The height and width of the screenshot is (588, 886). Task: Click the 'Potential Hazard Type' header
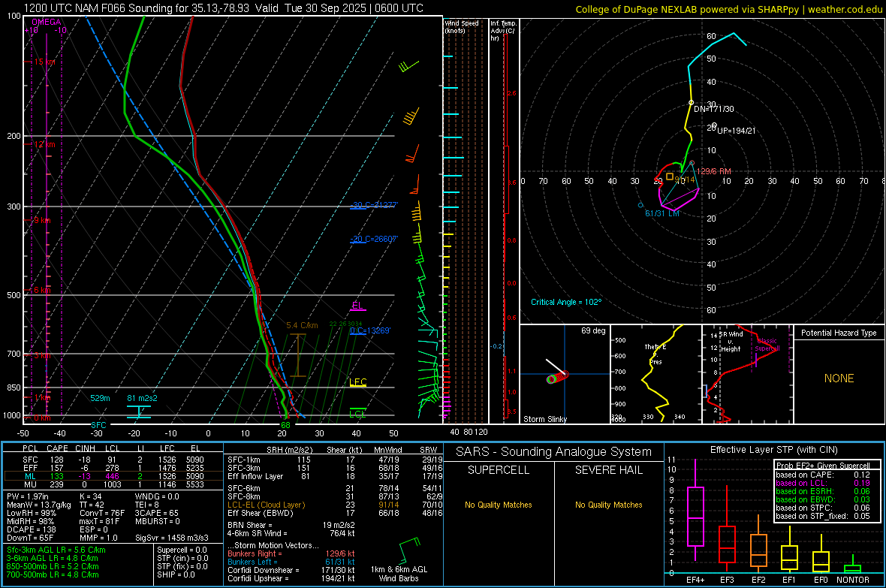point(839,333)
